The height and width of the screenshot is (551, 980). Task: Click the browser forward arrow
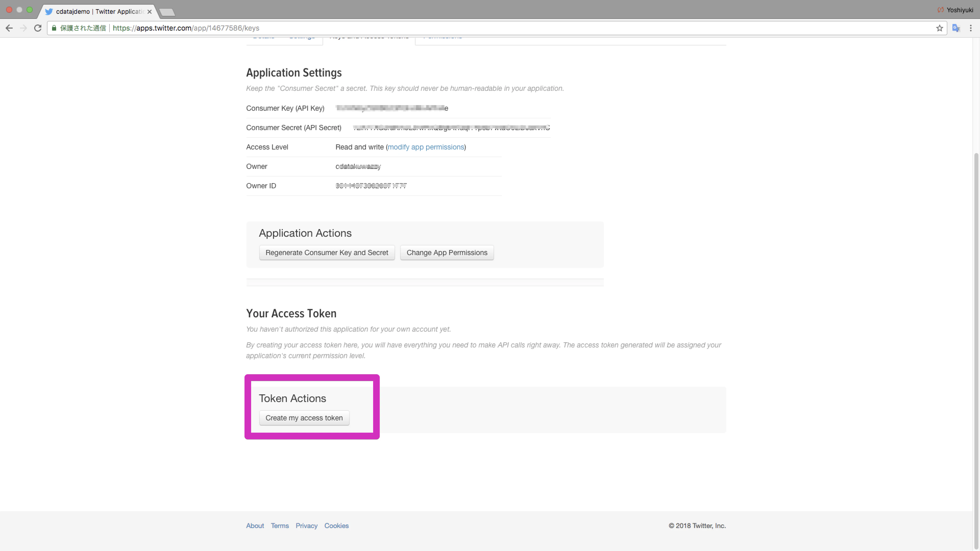23,28
